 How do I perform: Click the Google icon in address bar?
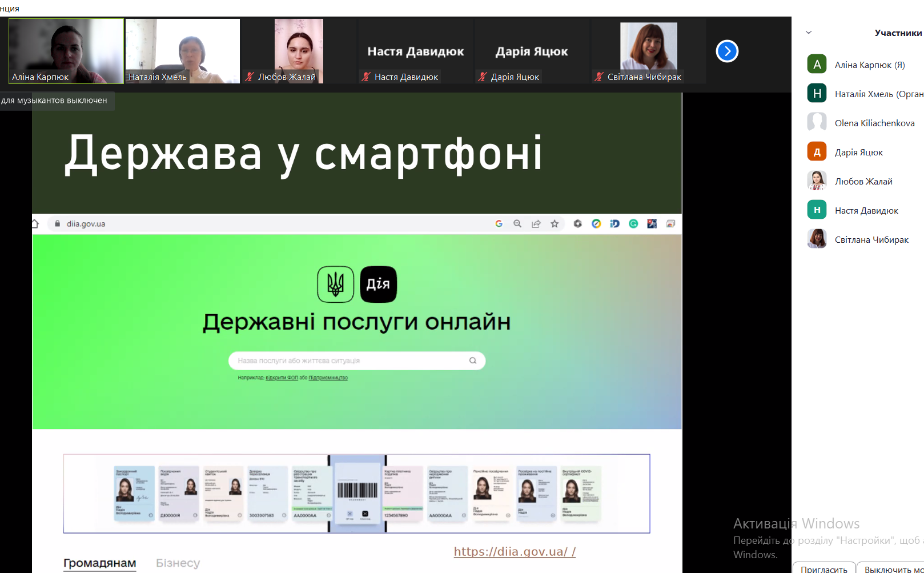(x=499, y=224)
